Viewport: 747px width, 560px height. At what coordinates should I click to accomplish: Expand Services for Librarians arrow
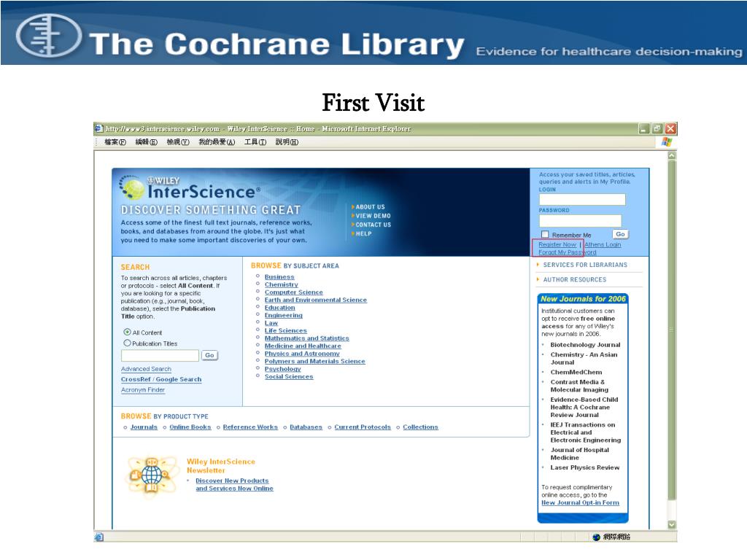538,265
